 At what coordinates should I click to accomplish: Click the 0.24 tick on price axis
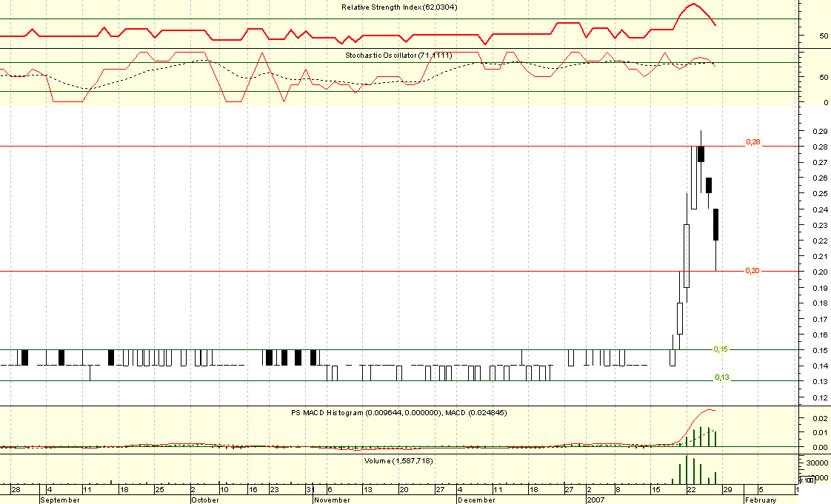(820, 209)
